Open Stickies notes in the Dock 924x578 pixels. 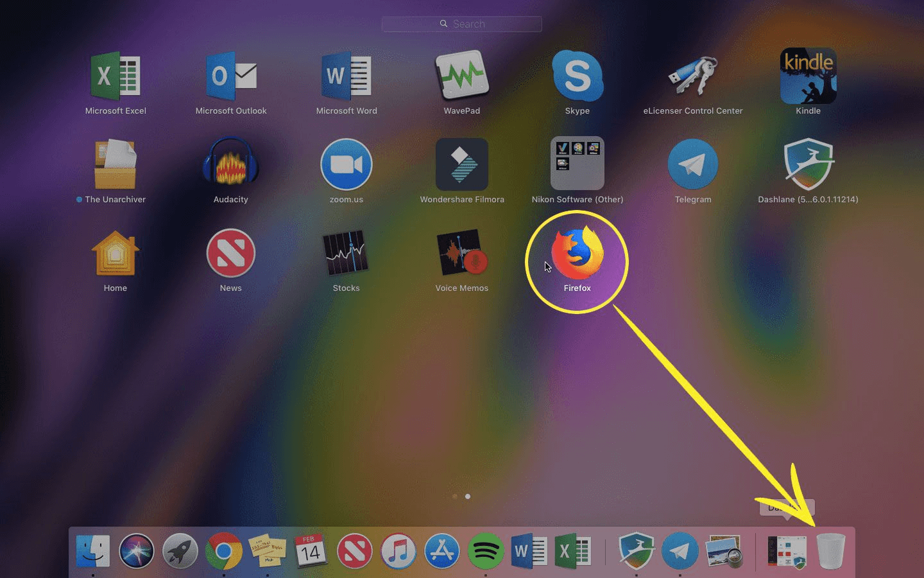[268, 551]
